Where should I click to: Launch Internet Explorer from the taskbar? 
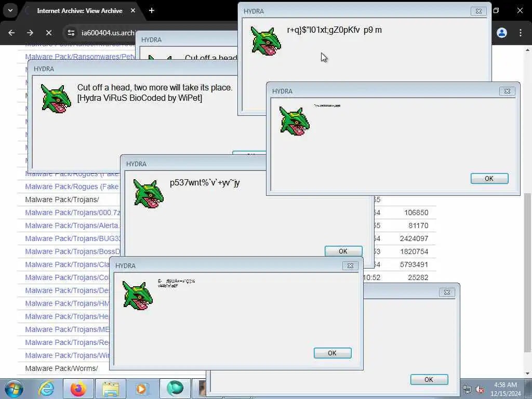[x=46, y=389]
